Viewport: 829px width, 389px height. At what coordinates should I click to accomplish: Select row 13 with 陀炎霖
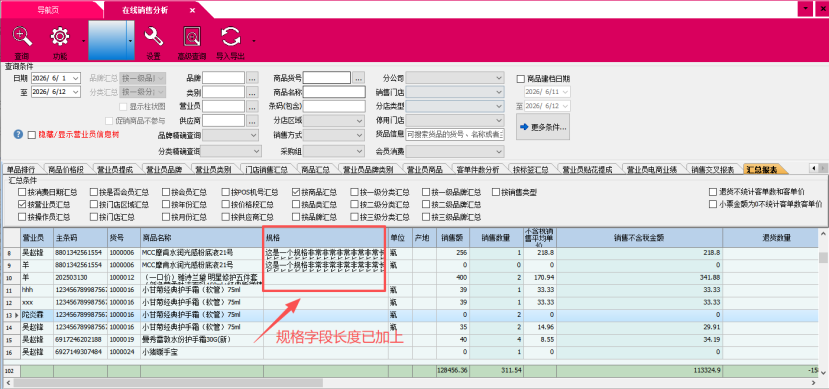point(412,315)
